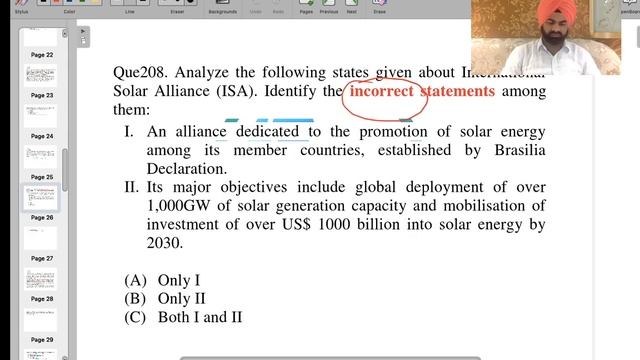
Task: Click option '(C) Both I and II'
Action: (x=183, y=317)
